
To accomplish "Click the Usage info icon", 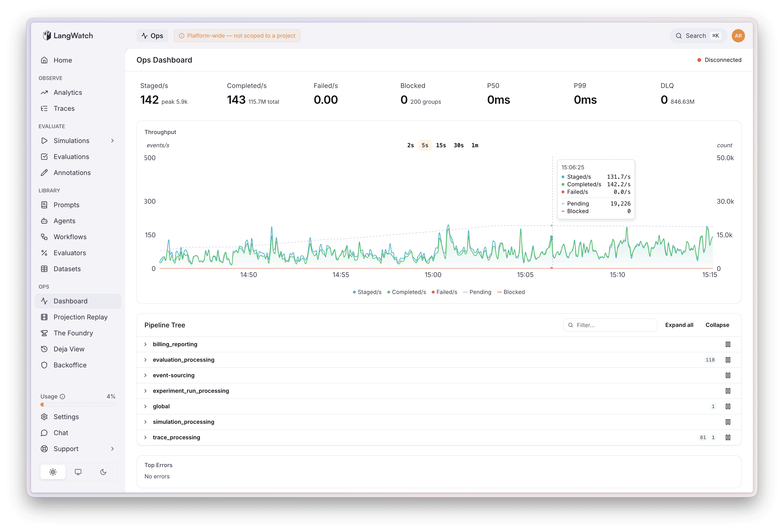I will click(x=62, y=397).
